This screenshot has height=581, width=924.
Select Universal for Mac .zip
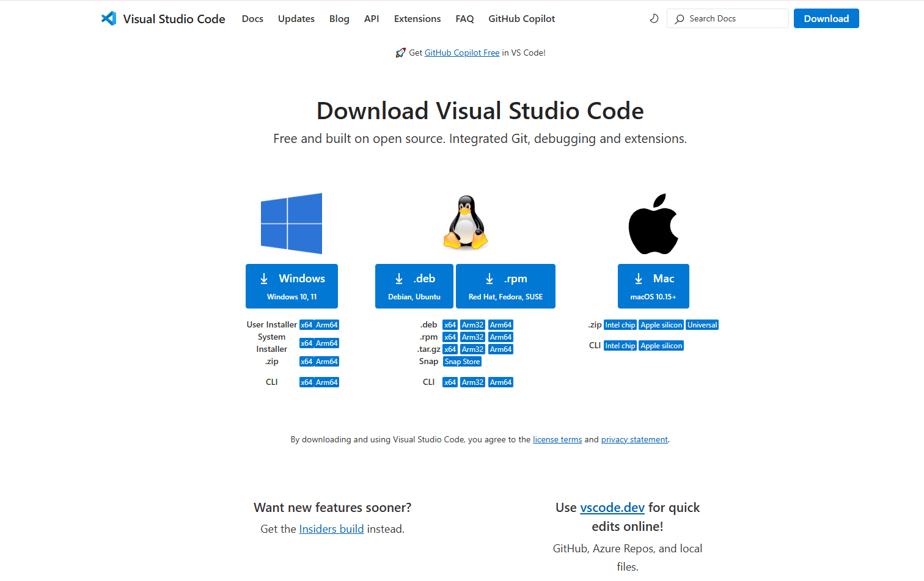702,325
